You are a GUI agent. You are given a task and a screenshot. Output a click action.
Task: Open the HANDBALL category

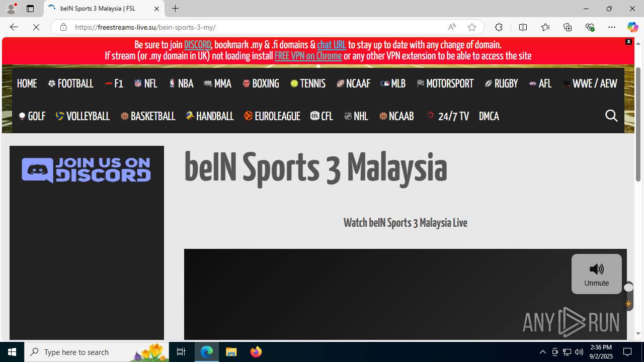[209, 116]
